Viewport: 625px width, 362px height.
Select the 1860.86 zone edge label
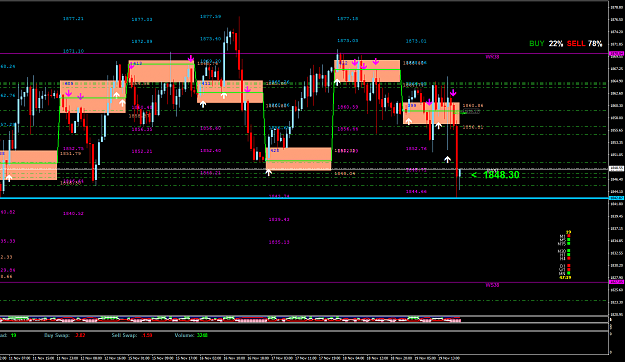(473, 106)
